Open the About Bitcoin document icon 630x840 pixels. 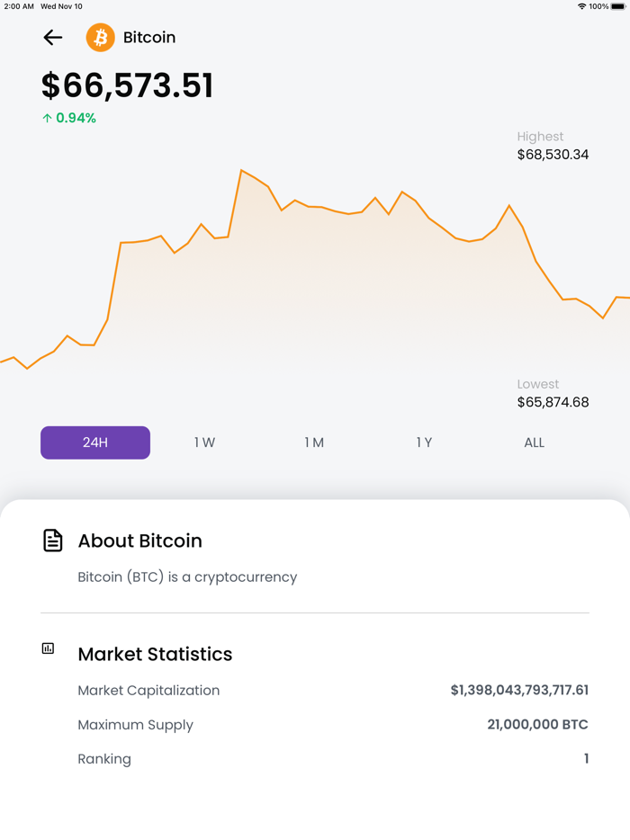click(52, 540)
